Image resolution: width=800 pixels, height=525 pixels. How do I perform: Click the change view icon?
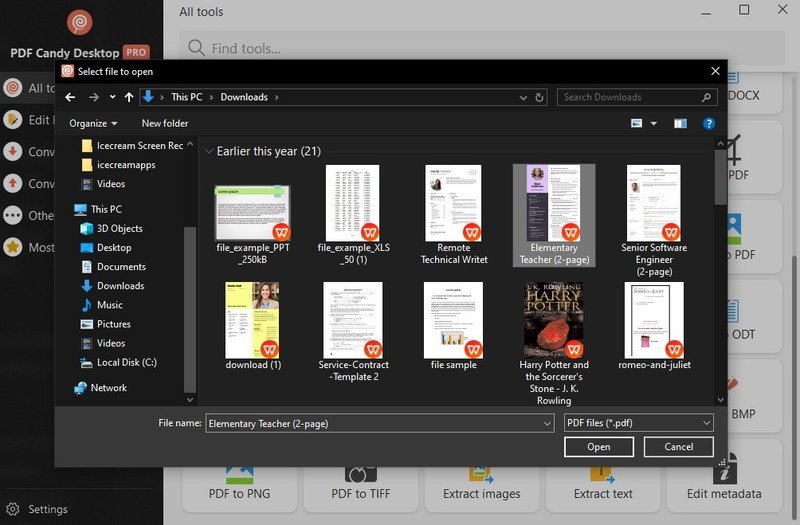point(637,123)
